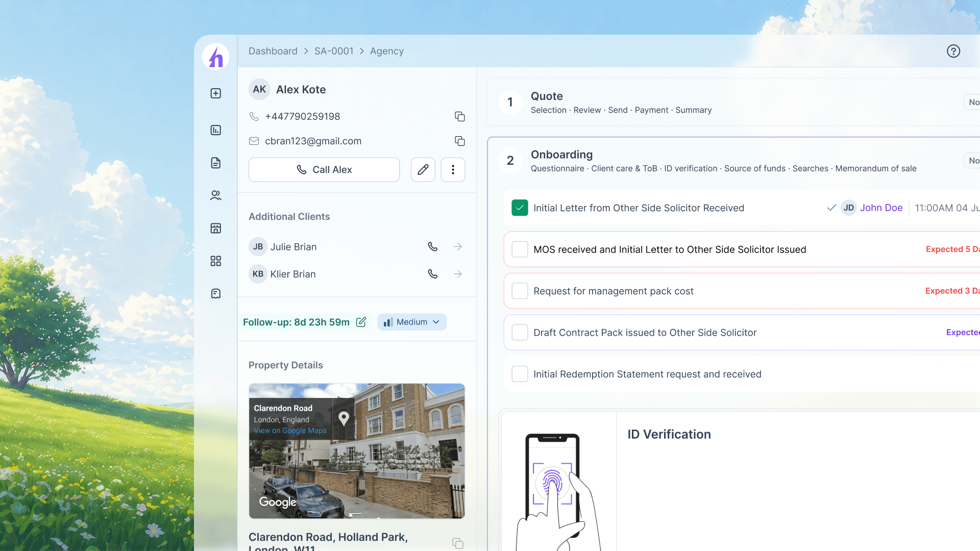The image size is (980, 551).
Task: Open the four-squares grid sidebar icon
Action: [x=216, y=261]
